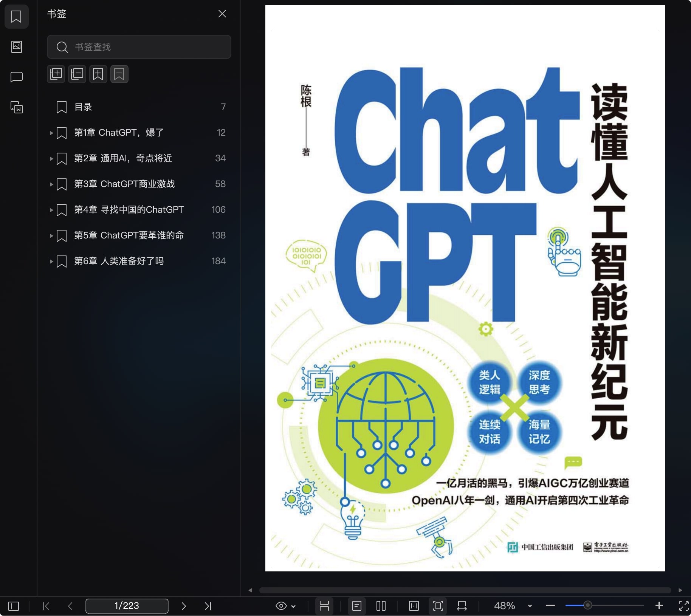Go to the first page
Image resolution: width=691 pixels, height=616 pixels.
click(x=46, y=606)
